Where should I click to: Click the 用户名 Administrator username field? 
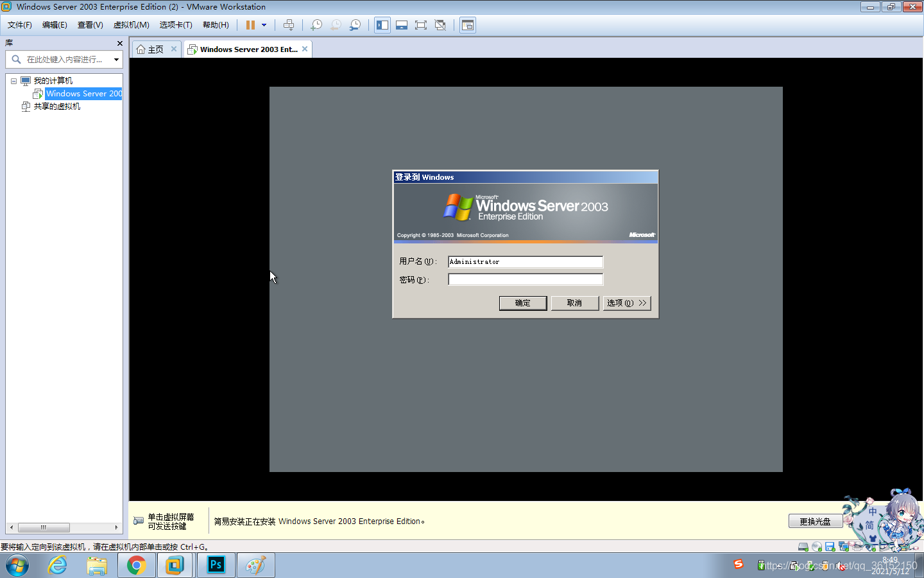526,261
